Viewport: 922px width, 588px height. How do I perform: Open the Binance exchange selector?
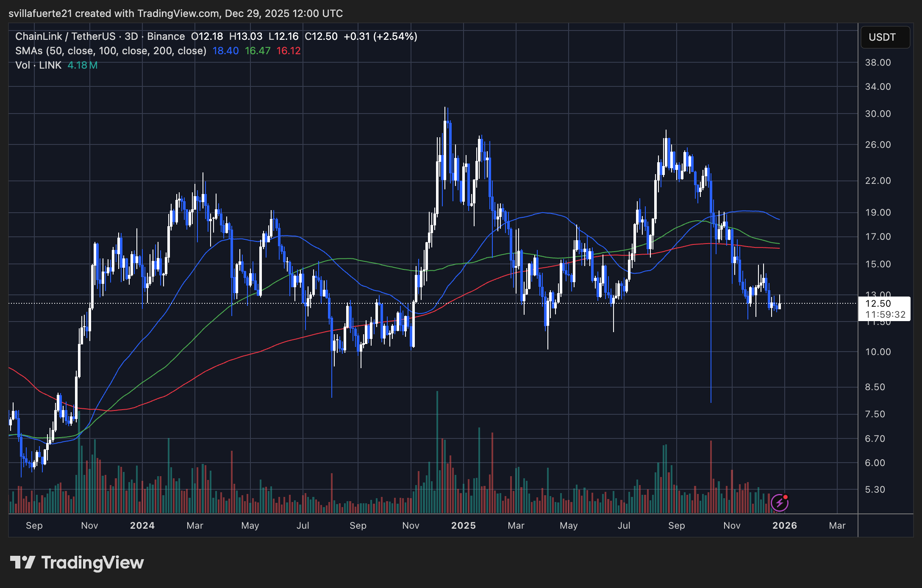click(x=165, y=36)
